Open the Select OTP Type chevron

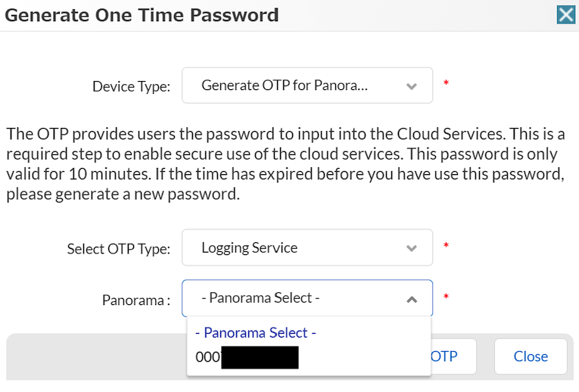tap(412, 248)
